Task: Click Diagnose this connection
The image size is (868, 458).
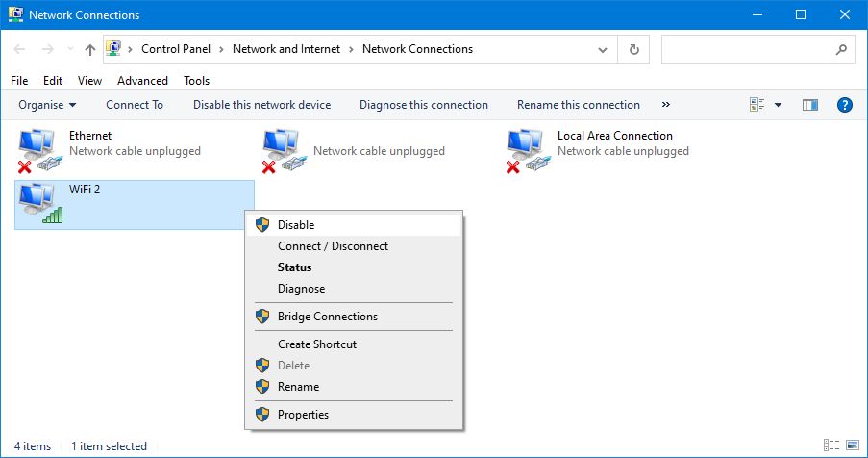Action: click(424, 105)
